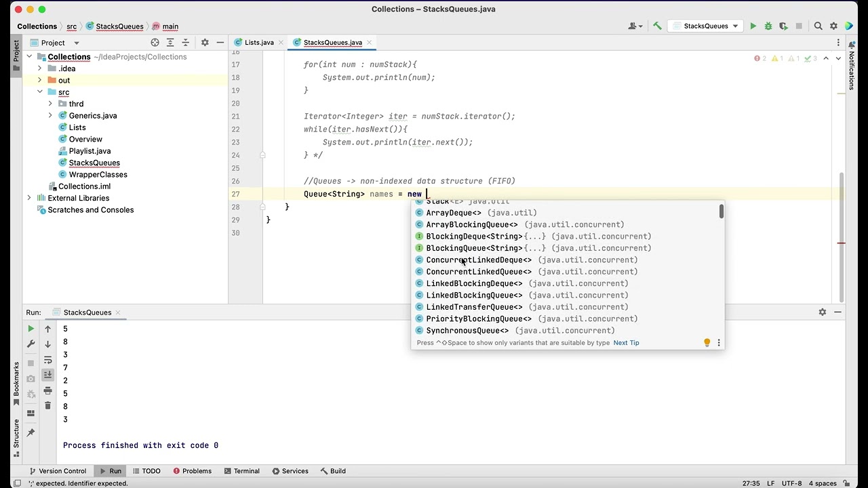The height and width of the screenshot is (488, 868).
Task: Choose ConcurrentLinkedQueue<> suggestion
Action: 567,272
